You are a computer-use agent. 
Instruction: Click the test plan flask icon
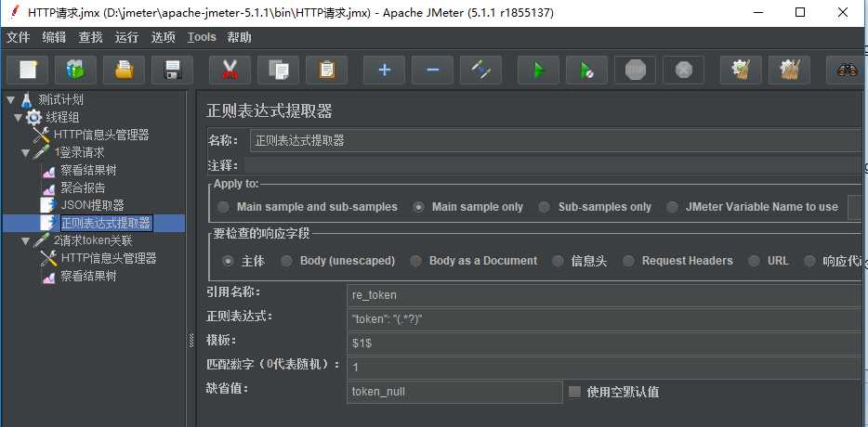pyautogui.click(x=27, y=100)
